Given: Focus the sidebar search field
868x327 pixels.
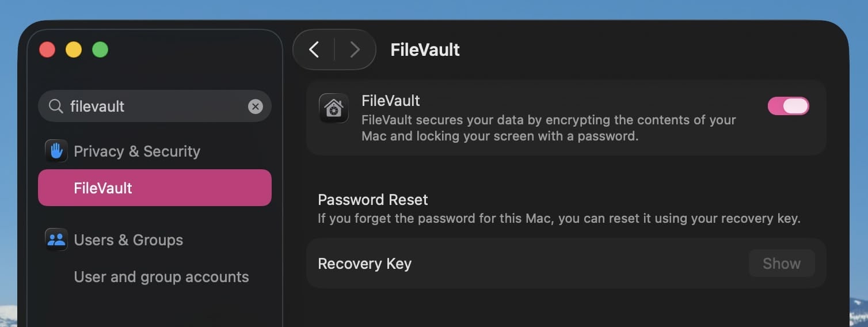Looking at the screenshot, I should [155, 107].
